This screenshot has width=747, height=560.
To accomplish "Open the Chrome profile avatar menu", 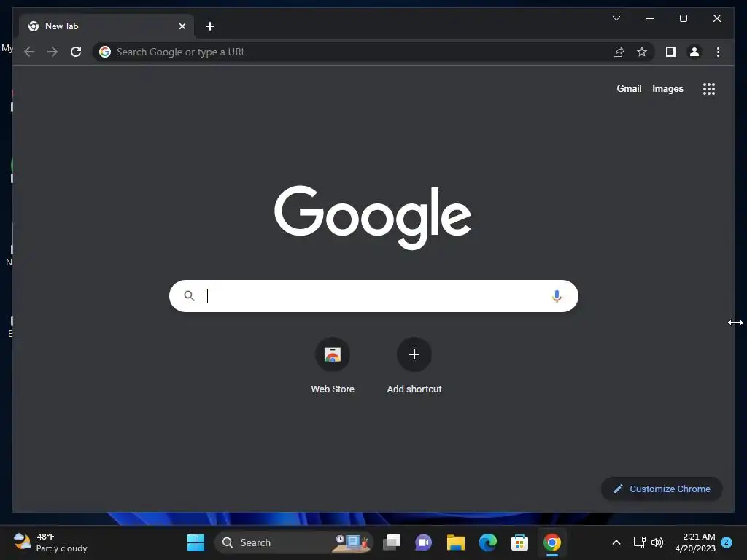I will click(694, 52).
